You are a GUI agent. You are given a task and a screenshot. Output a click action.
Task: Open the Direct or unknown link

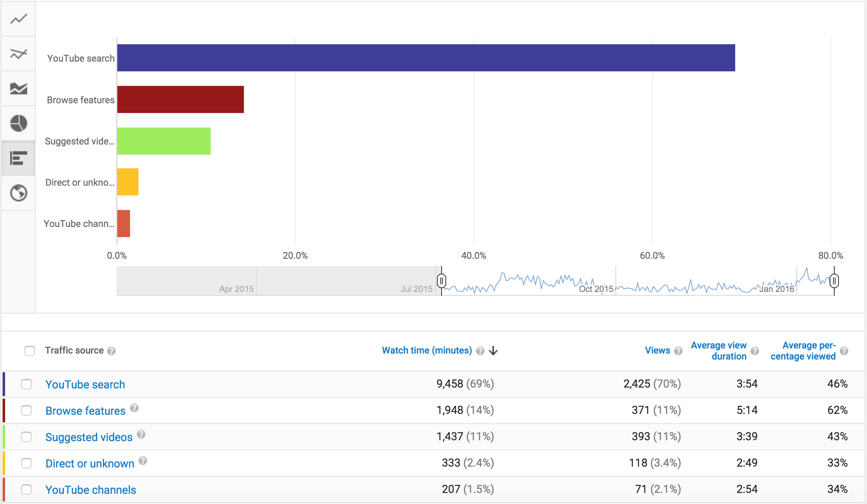click(90, 464)
